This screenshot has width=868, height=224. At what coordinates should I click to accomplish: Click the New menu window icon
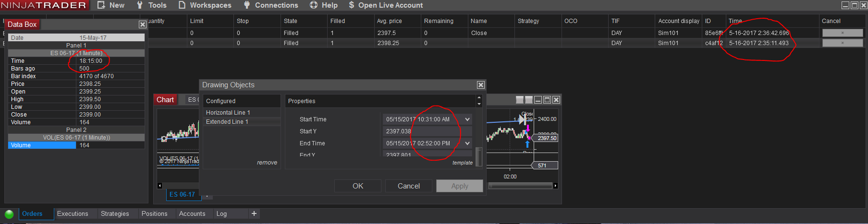(101, 5)
